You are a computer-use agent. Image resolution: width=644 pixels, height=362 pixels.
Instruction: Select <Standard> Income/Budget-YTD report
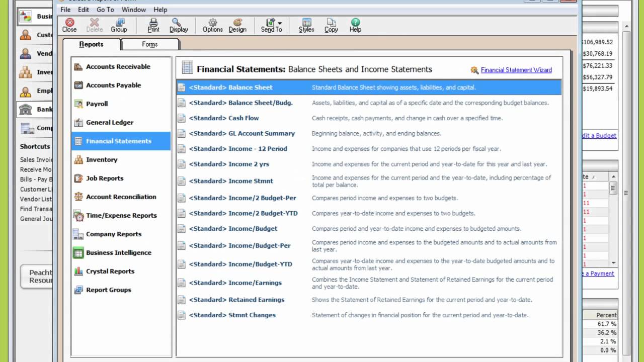(x=369, y=264)
